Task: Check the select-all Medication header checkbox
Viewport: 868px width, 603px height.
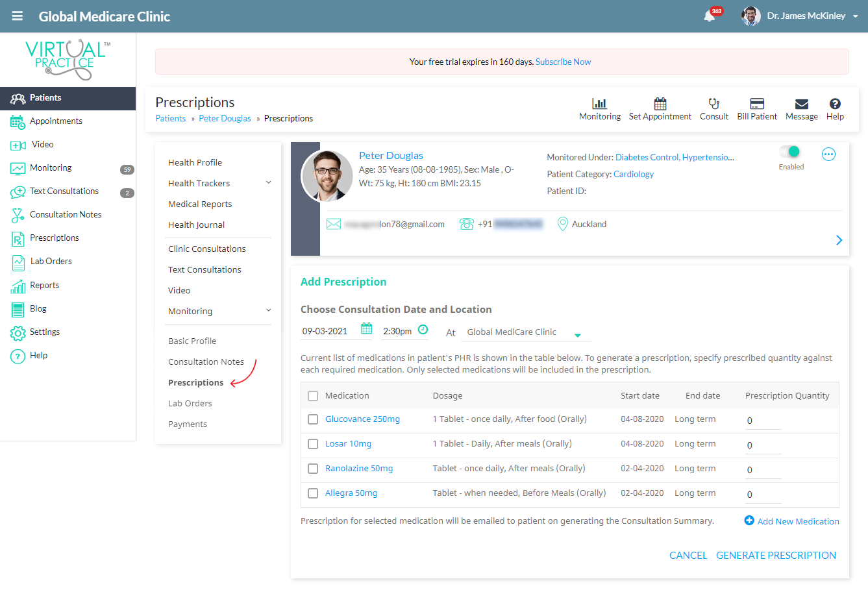Action: (313, 396)
